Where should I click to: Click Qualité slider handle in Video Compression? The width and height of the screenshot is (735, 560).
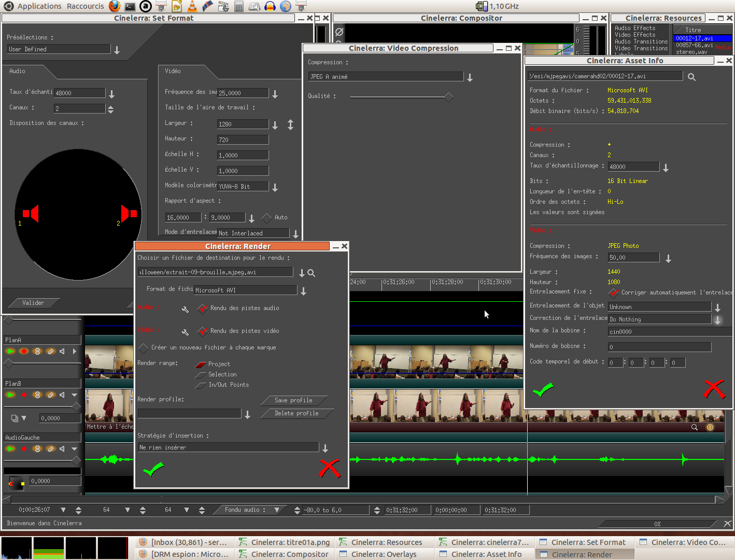pos(449,97)
